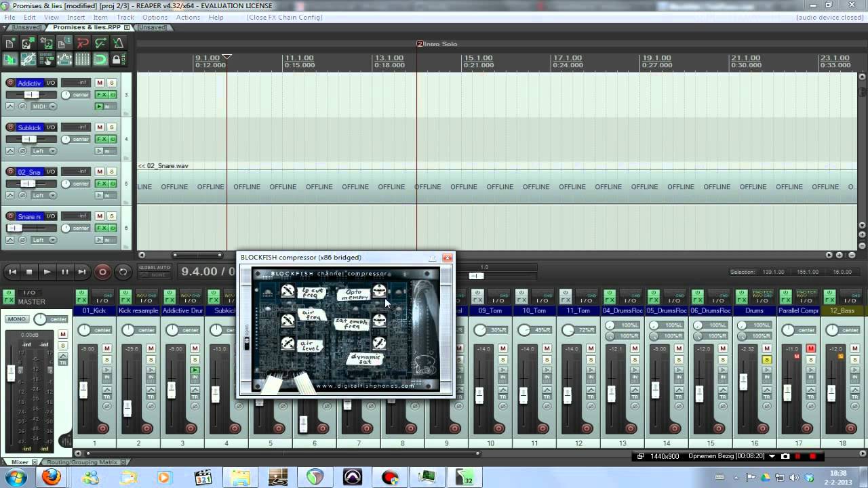Screen dimensions: 868x488
Task: Click the Undo toolbar icon
Action: tap(83, 43)
